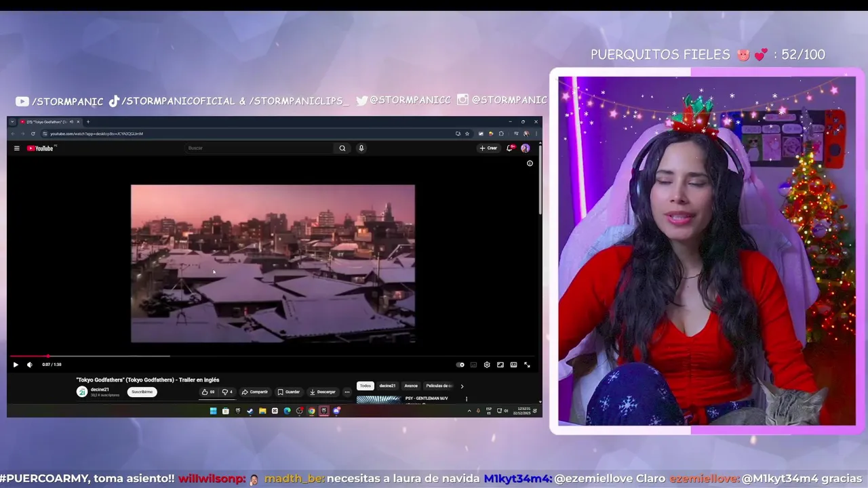Viewport: 868px width, 488px height.
Task: Open Microsoft Edge from taskbar
Action: point(287,411)
